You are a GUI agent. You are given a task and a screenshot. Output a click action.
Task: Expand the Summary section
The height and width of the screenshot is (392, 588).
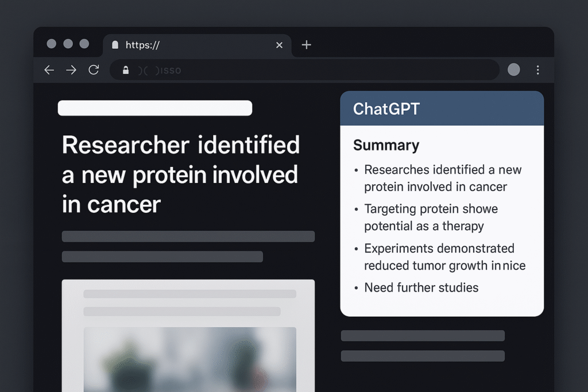pyautogui.click(x=386, y=145)
